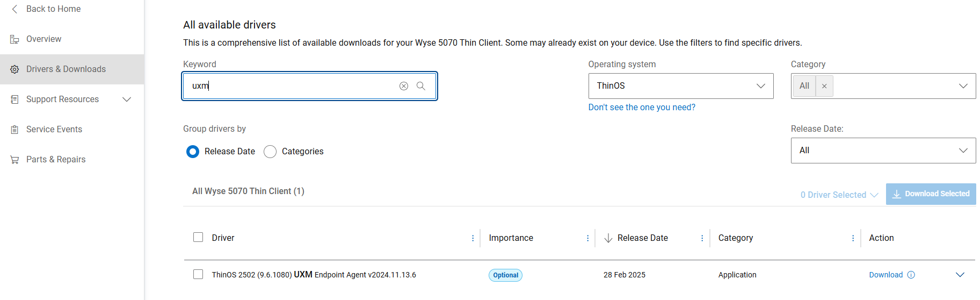Click the magnifier search icon

[421, 86]
